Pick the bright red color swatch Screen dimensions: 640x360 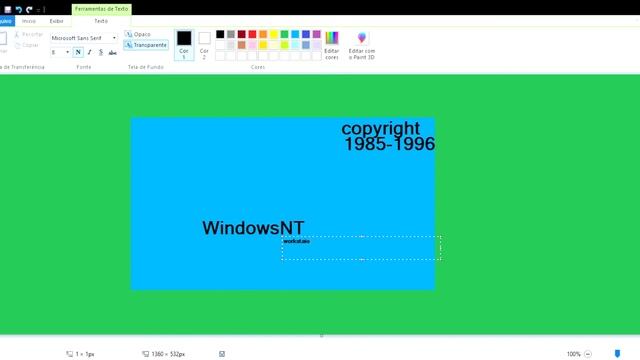click(252, 34)
